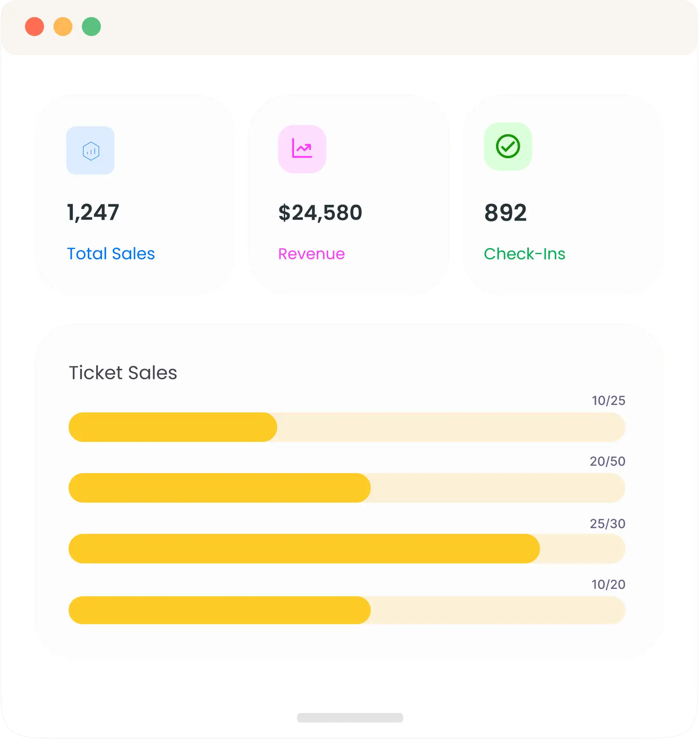Click the 892 check-ins count
The image size is (700, 739).
(x=505, y=213)
